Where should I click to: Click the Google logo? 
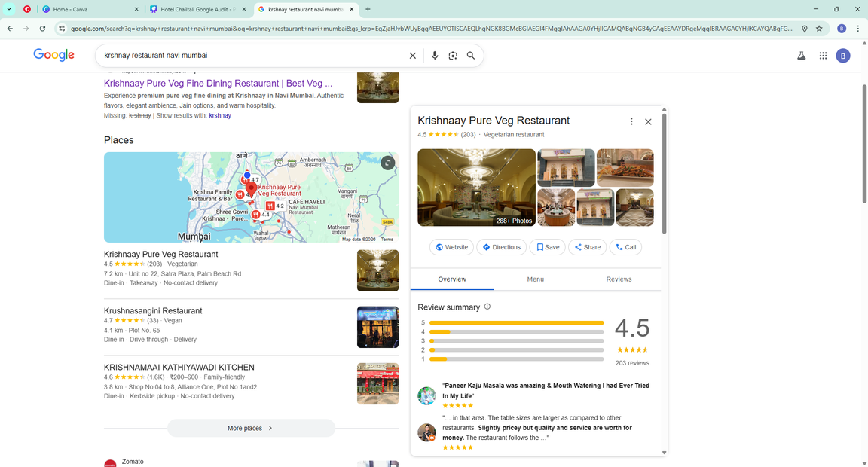click(x=53, y=55)
